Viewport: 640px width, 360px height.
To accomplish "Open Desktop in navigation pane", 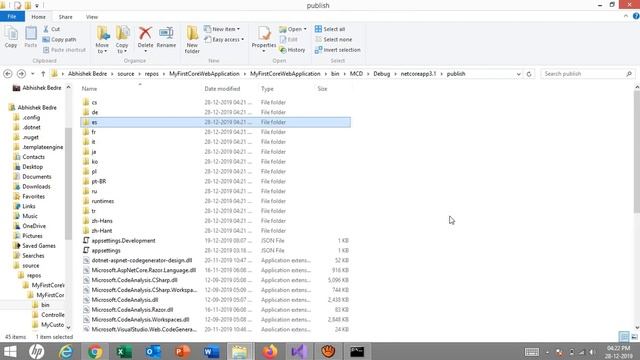I will click(32, 167).
